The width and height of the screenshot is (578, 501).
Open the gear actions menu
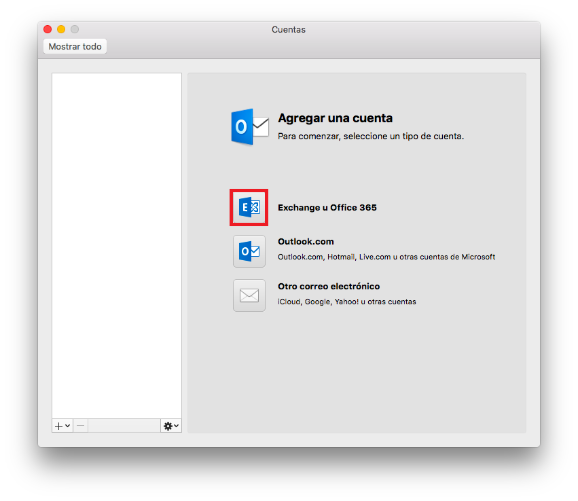pyautogui.click(x=171, y=426)
